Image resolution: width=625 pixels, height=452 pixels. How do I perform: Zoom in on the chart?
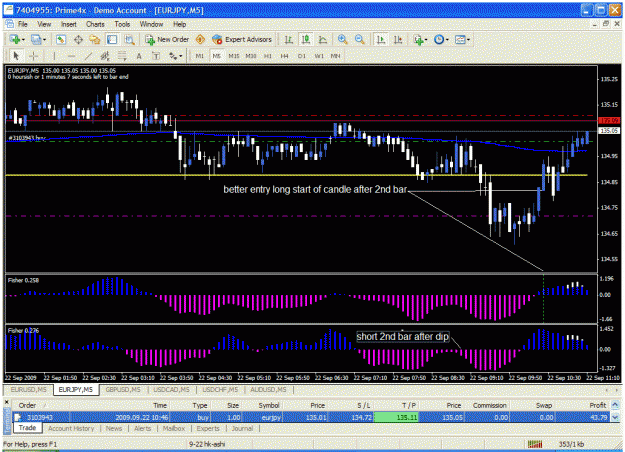pyautogui.click(x=342, y=39)
